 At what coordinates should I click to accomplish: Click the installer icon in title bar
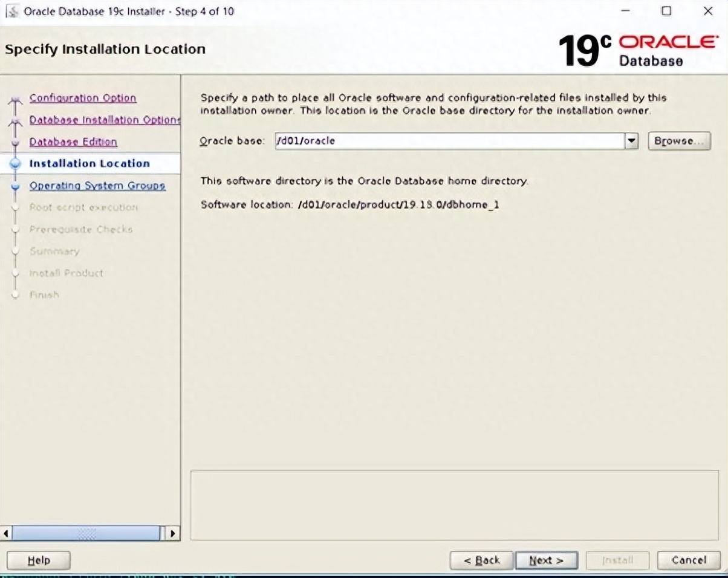pos(12,11)
